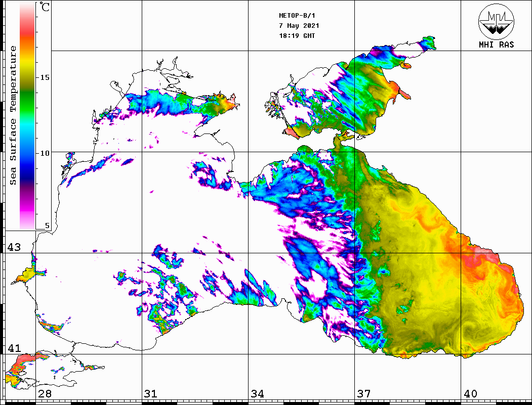Viewport: 532px width, 405px height.
Task: Click latitude label '41'
Action: coord(14,348)
